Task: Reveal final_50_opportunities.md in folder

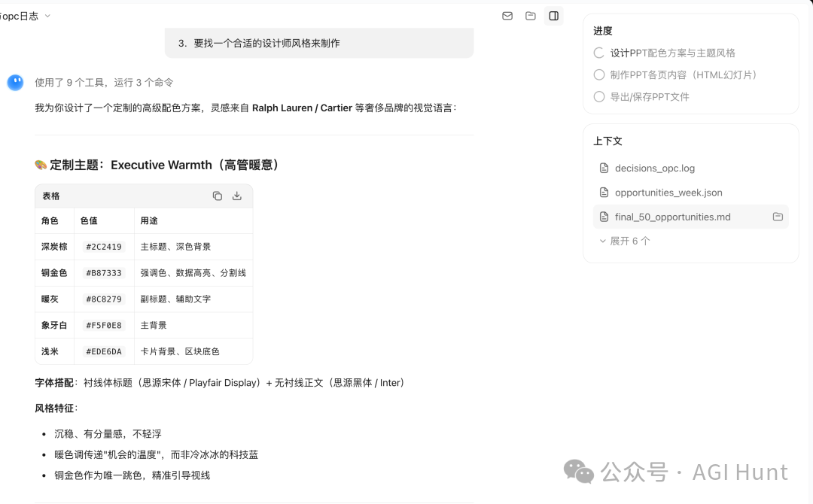Action: pos(778,217)
